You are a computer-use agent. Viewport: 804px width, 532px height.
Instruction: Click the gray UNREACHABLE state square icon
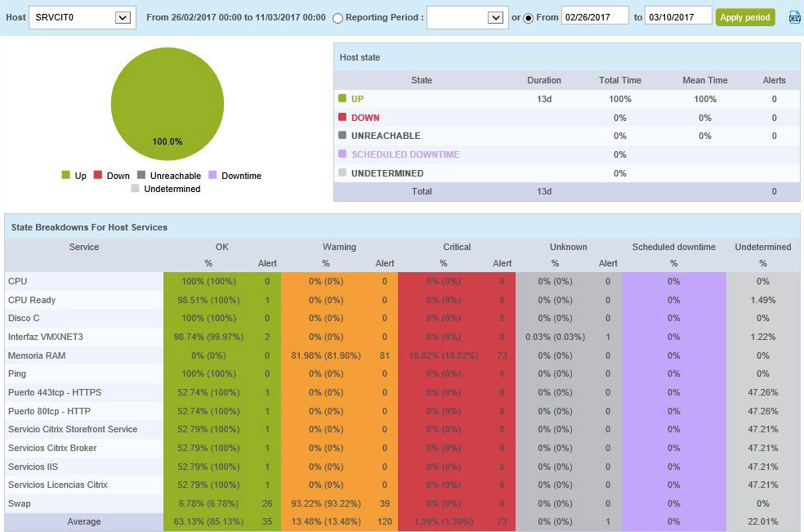pyautogui.click(x=342, y=136)
